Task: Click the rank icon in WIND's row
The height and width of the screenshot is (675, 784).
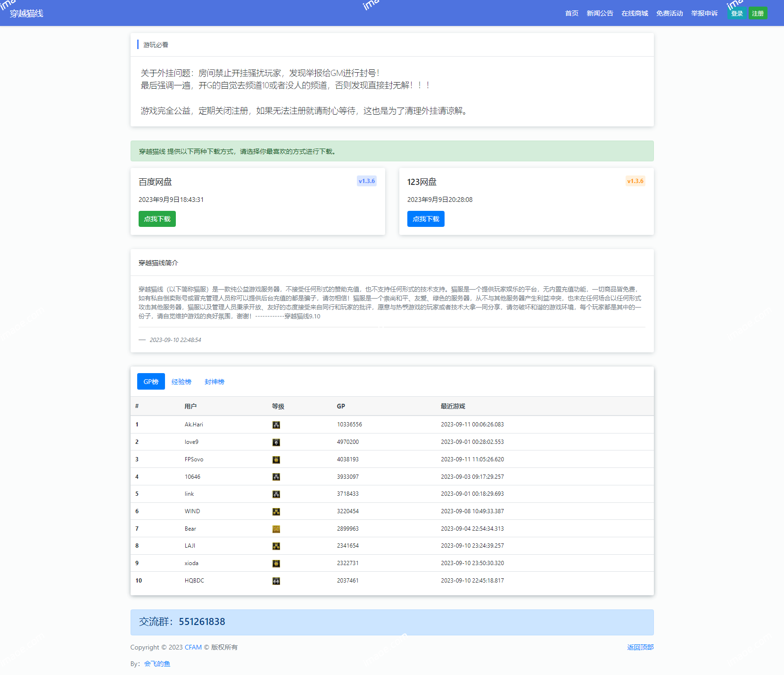Action: [x=276, y=512]
